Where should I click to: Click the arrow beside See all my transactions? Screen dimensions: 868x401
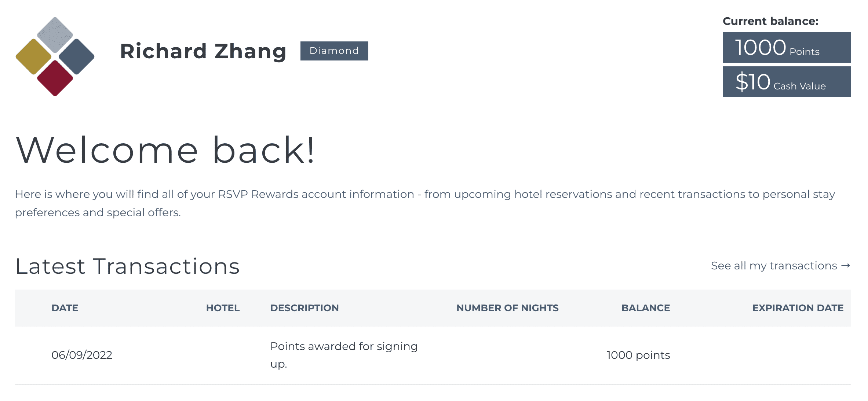click(846, 266)
